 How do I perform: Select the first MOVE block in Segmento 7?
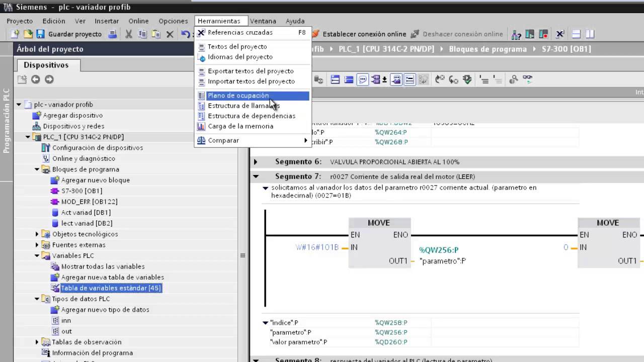click(x=379, y=243)
